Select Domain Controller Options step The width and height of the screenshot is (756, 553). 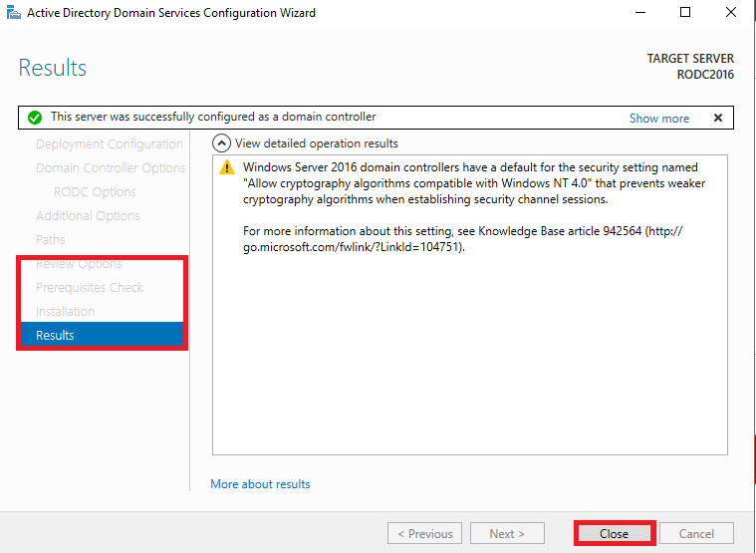point(111,167)
